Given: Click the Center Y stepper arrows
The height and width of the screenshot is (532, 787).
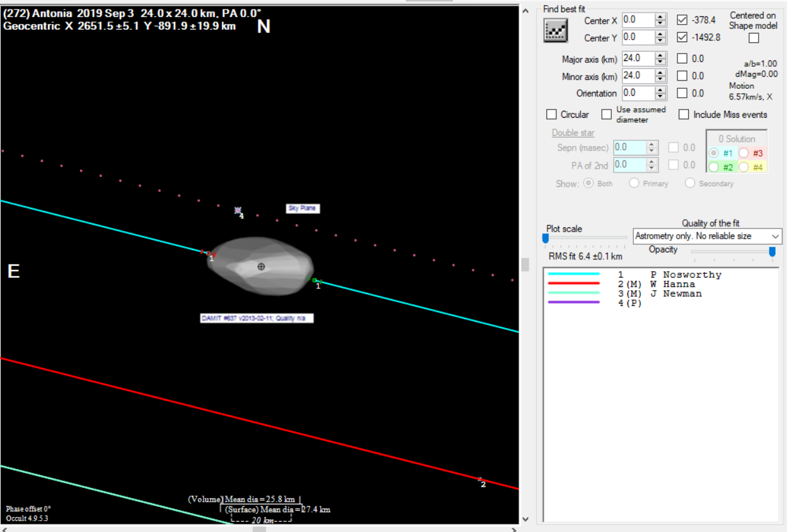Looking at the screenshot, I should pos(660,37).
